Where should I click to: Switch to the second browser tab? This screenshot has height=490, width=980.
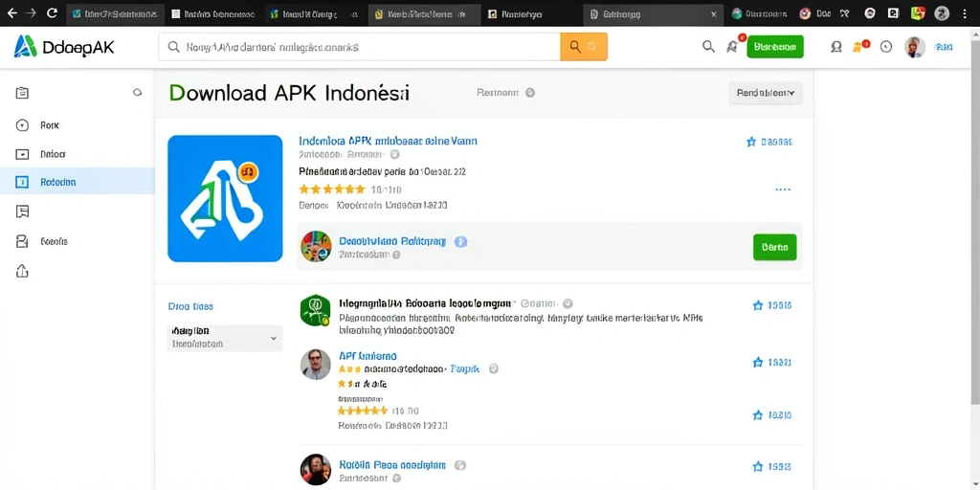[212, 13]
